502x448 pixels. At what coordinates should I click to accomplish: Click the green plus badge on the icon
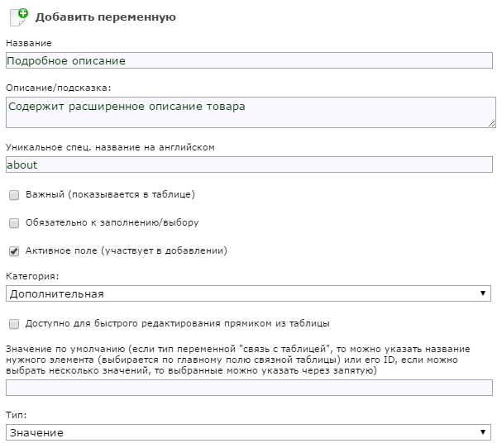23,13
